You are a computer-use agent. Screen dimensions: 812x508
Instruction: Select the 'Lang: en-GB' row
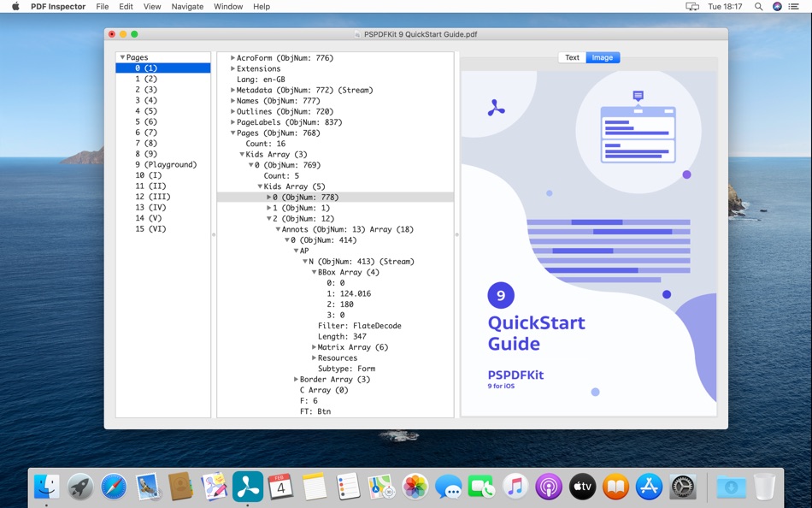coord(335,80)
